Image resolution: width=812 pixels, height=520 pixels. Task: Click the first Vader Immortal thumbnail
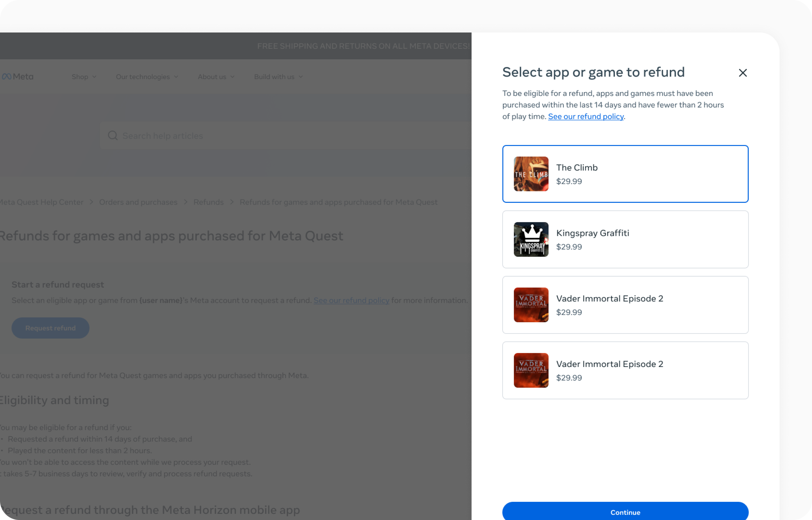tap(531, 305)
